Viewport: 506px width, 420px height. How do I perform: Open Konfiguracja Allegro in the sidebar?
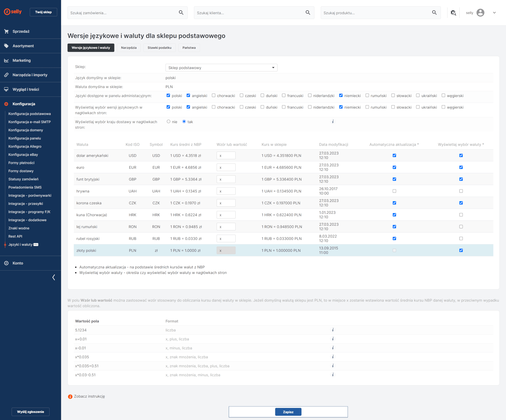25,147
